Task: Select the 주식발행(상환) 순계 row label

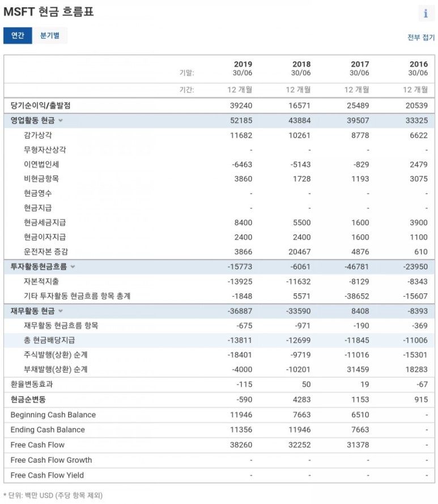Action: [56, 355]
